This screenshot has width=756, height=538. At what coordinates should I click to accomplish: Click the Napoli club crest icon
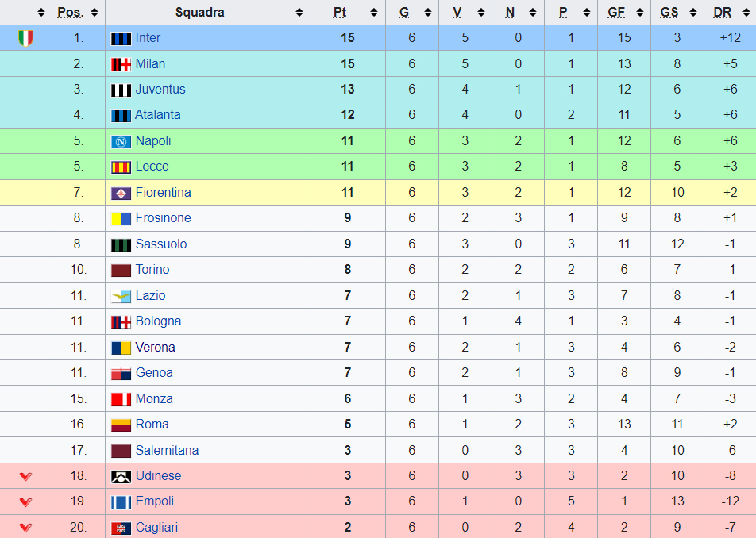click(121, 141)
